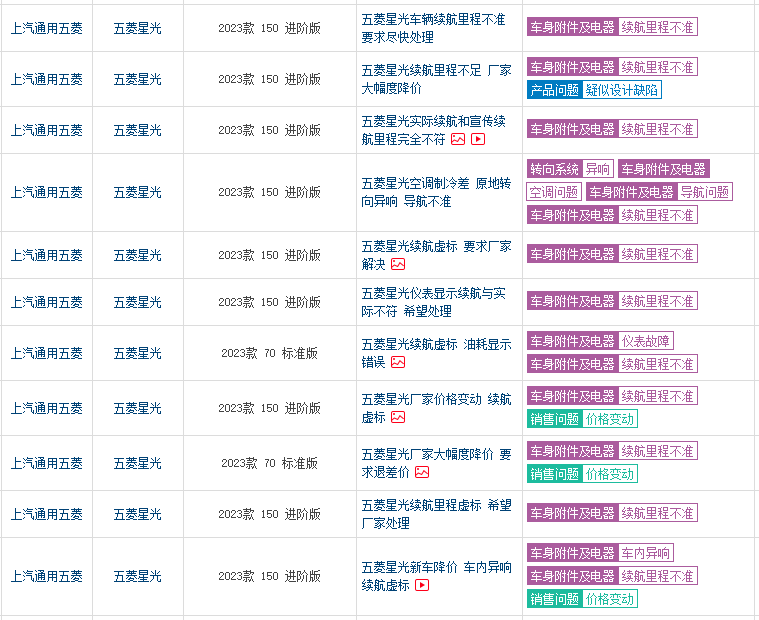Select 2023款 70 标准版 in 油耗显示错误 row
The height and width of the screenshot is (620, 759).
(x=270, y=353)
